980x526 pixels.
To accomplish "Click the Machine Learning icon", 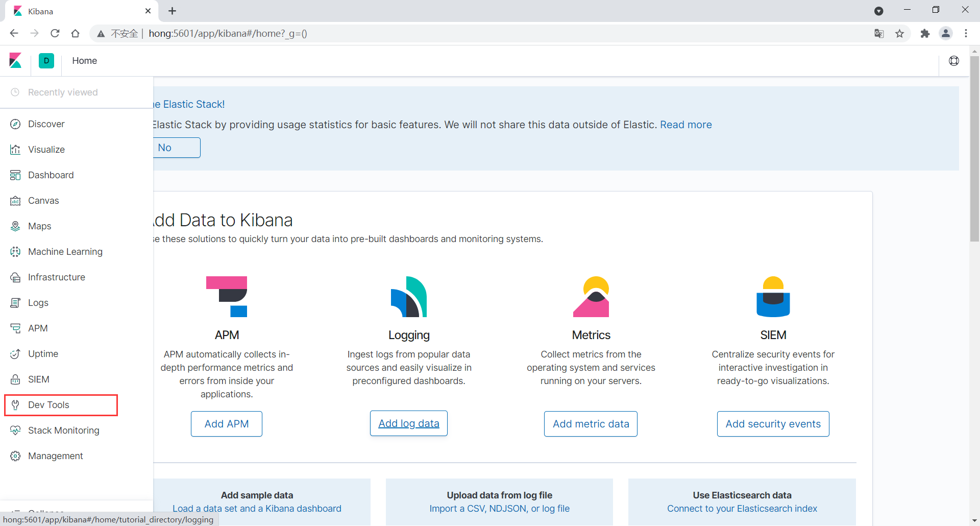I will (x=15, y=252).
